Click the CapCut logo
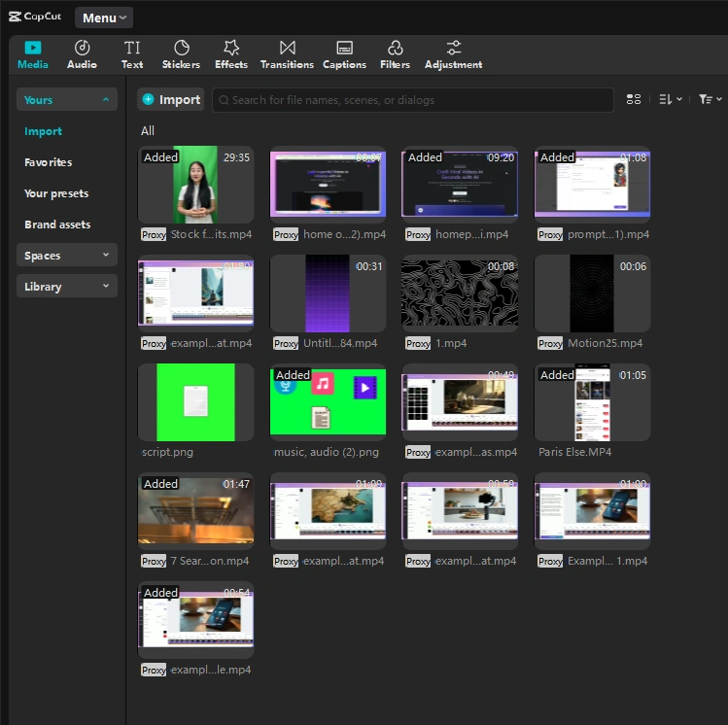728x725 pixels. [35, 17]
